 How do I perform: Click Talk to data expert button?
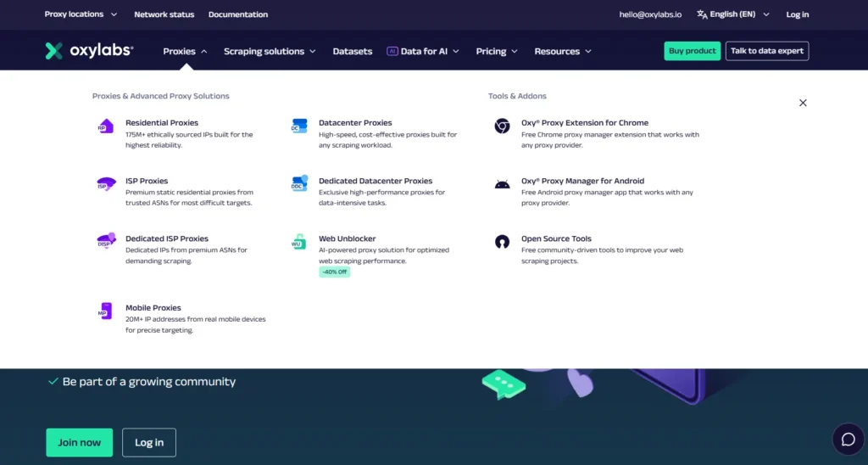point(766,51)
